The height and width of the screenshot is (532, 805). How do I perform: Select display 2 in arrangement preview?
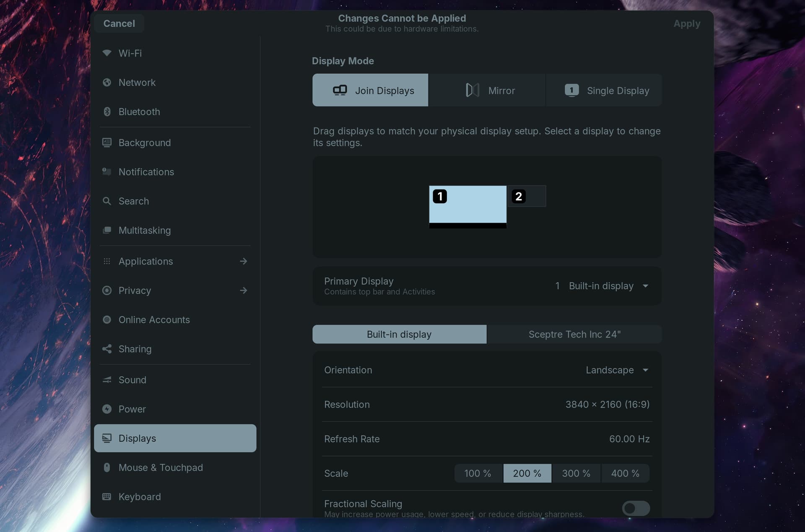click(x=527, y=196)
